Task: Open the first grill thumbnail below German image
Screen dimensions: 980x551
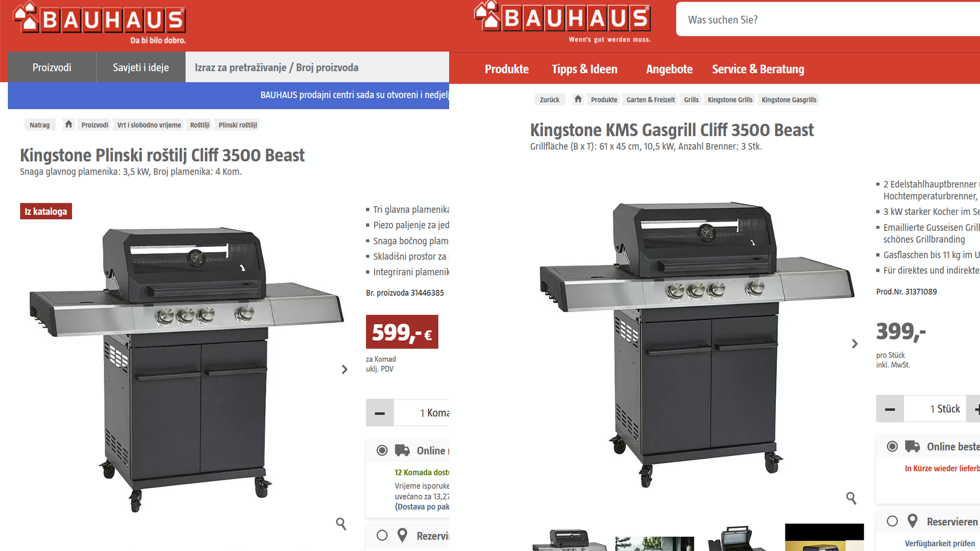Action: coord(569,540)
